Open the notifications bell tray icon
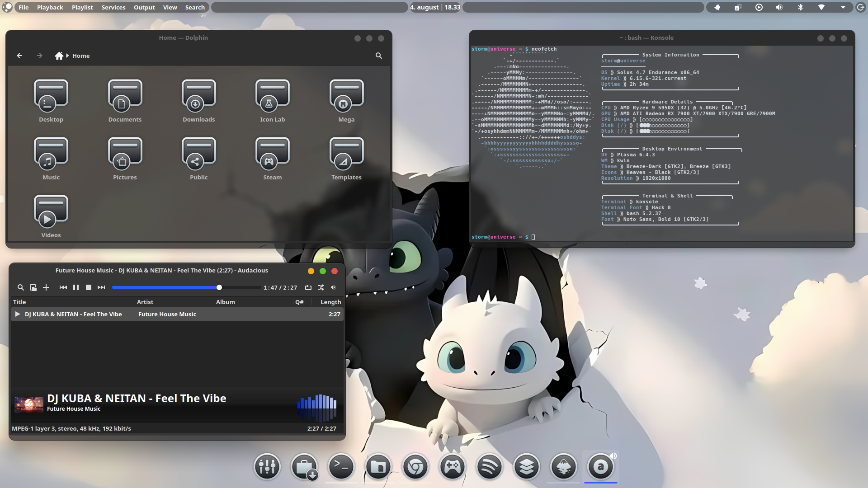 pos(717,7)
